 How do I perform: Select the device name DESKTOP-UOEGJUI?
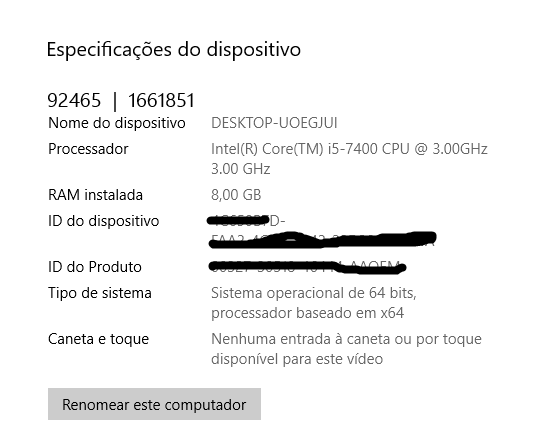click(274, 123)
